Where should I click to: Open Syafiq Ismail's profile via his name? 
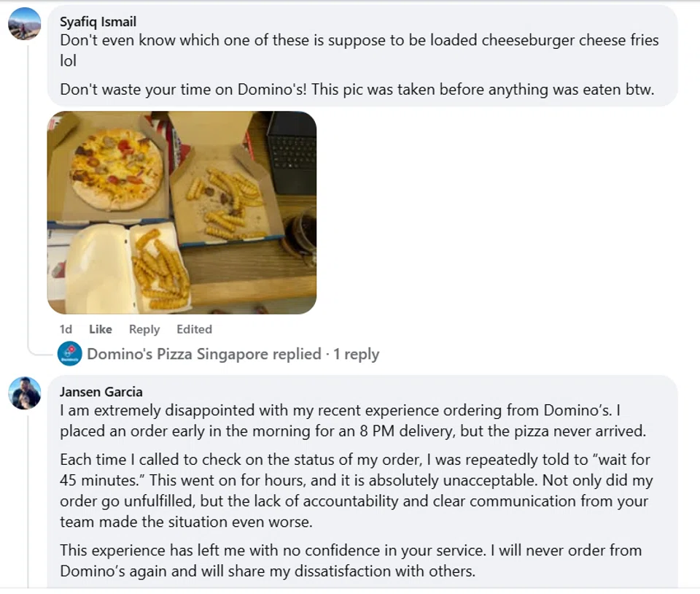[x=98, y=21]
